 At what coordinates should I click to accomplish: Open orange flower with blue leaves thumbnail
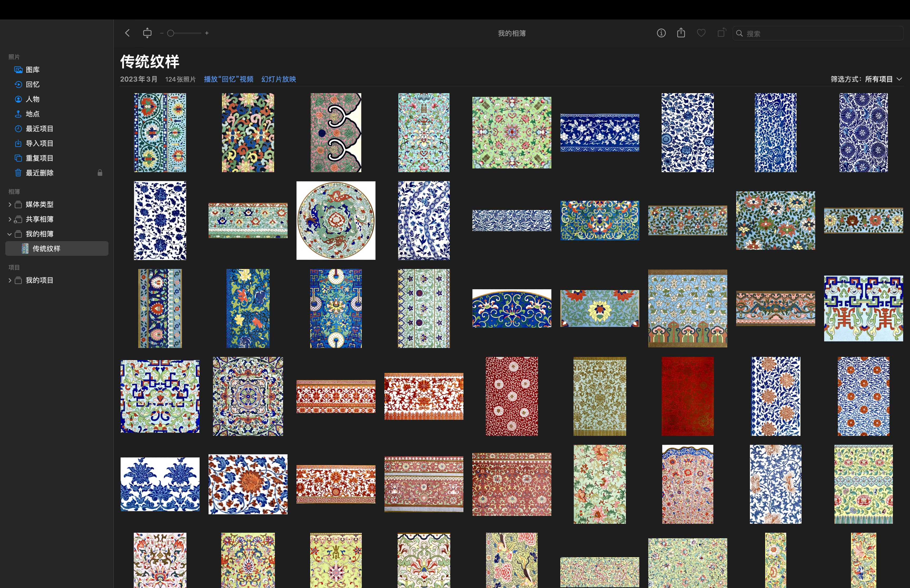(248, 484)
